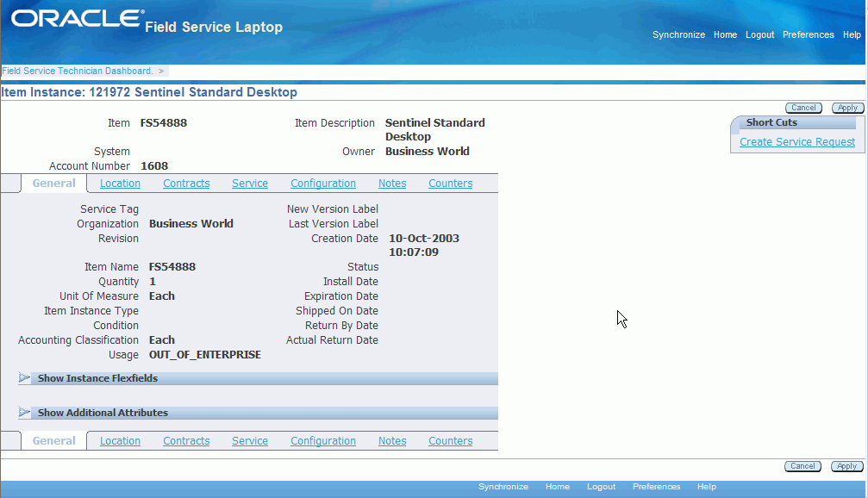This screenshot has height=498, width=868.
Task: Click the Short Cuts panel title
Action: 771,122
